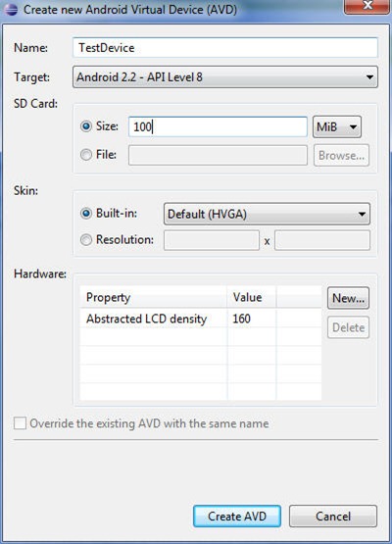Open the Target dropdown showing Android 2.2
Viewport: 392px width, 544px height.
click(x=225, y=77)
